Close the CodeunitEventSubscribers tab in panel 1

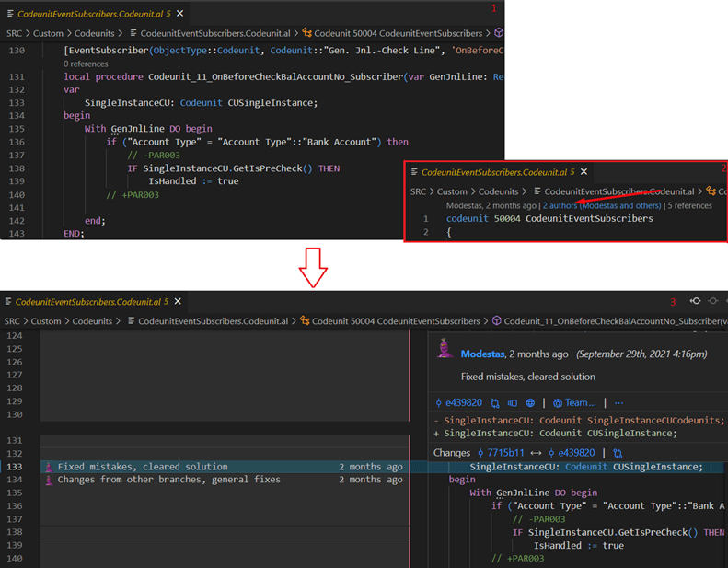click(x=179, y=14)
